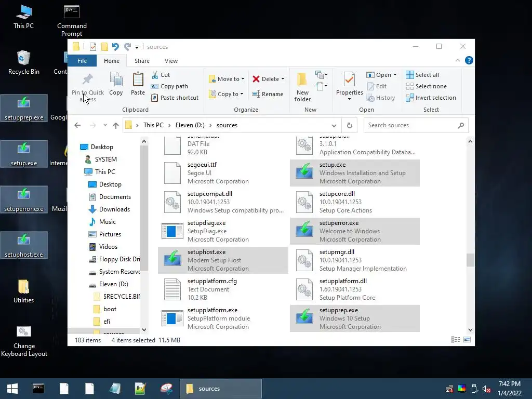The image size is (532, 399).
Task: Open the New item dropdown
Action: pyautogui.click(x=321, y=75)
